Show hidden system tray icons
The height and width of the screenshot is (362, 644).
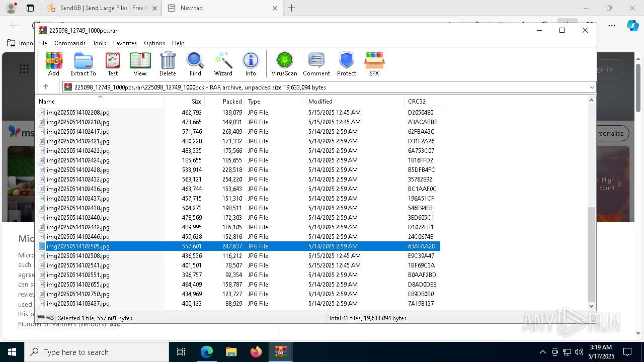tap(542, 352)
